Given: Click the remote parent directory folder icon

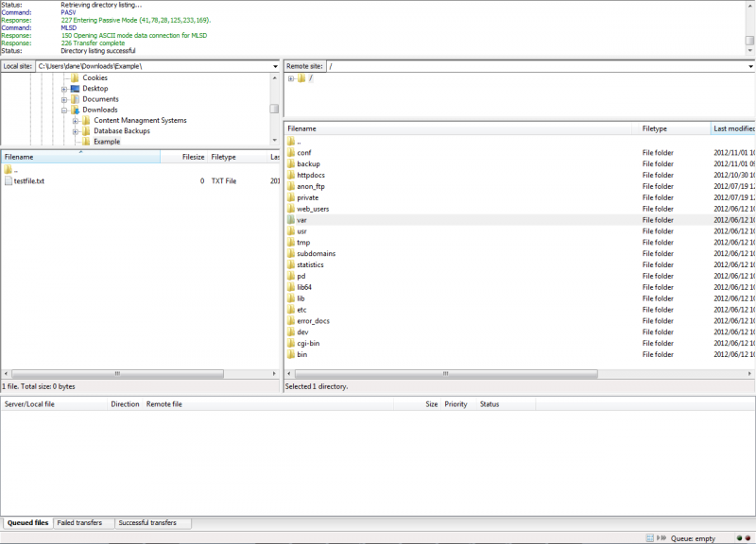Looking at the screenshot, I should click(x=291, y=141).
